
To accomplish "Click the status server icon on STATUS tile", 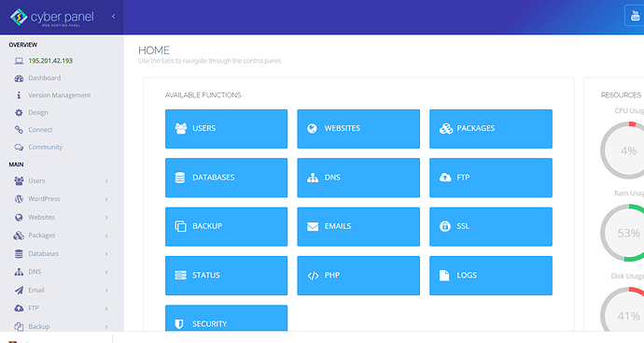I will pyautogui.click(x=181, y=276).
